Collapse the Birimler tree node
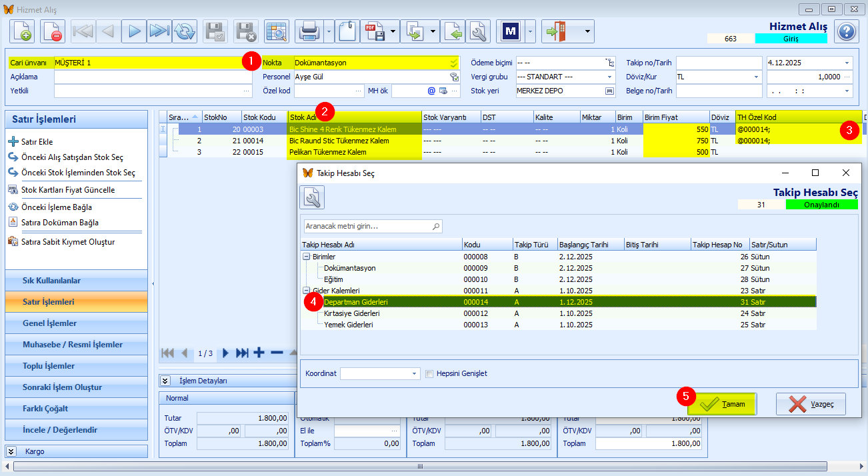This screenshot has height=476, width=868. pos(307,257)
